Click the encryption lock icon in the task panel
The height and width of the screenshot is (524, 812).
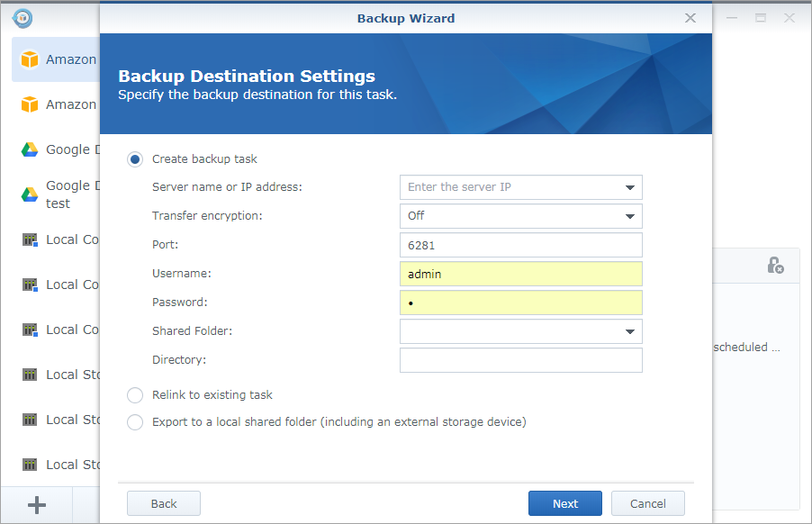pos(772,266)
